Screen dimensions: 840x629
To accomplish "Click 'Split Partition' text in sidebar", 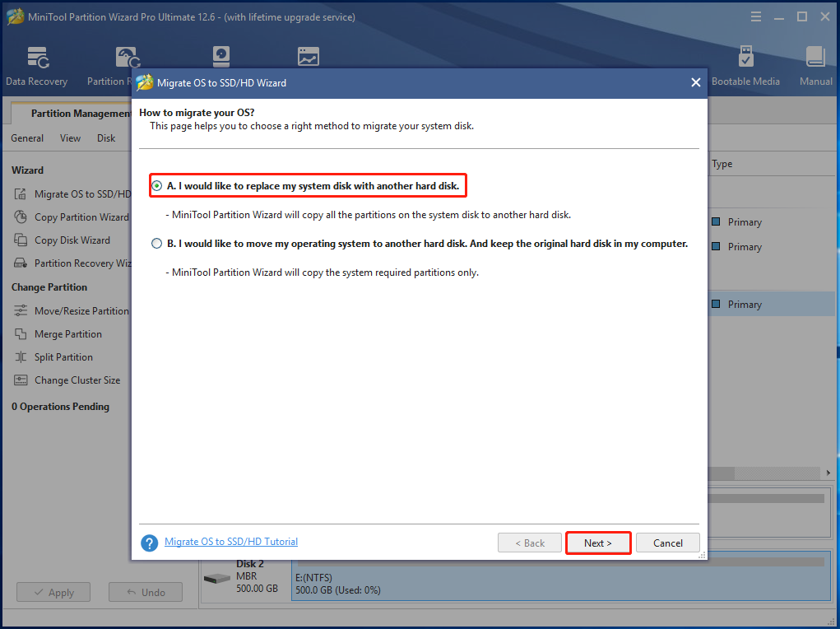I will [63, 357].
